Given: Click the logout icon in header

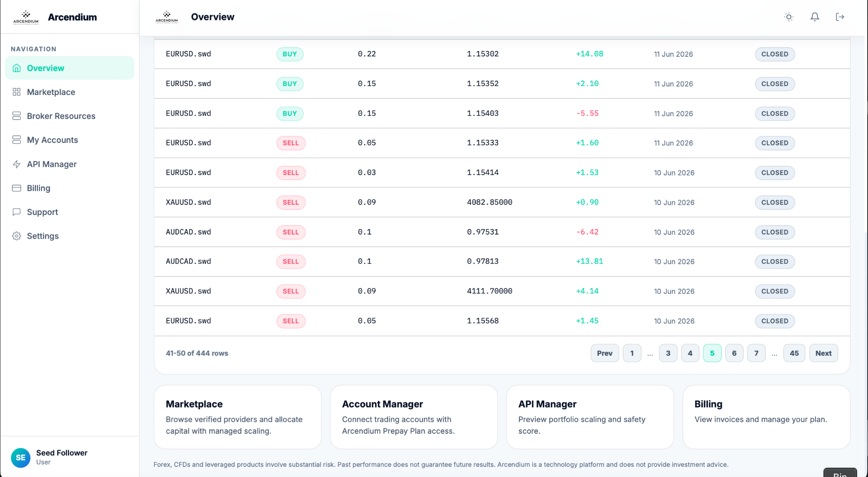Looking at the screenshot, I should pos(840,17).
